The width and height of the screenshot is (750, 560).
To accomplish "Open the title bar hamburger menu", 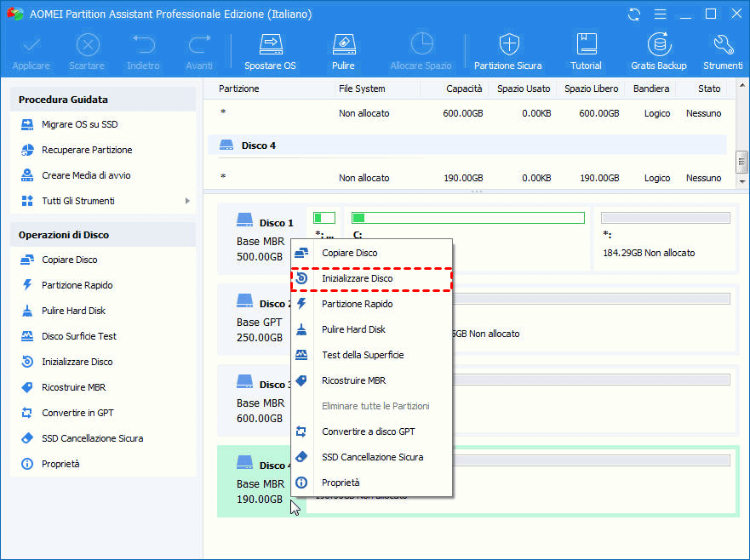I will [x=659, y=14].
